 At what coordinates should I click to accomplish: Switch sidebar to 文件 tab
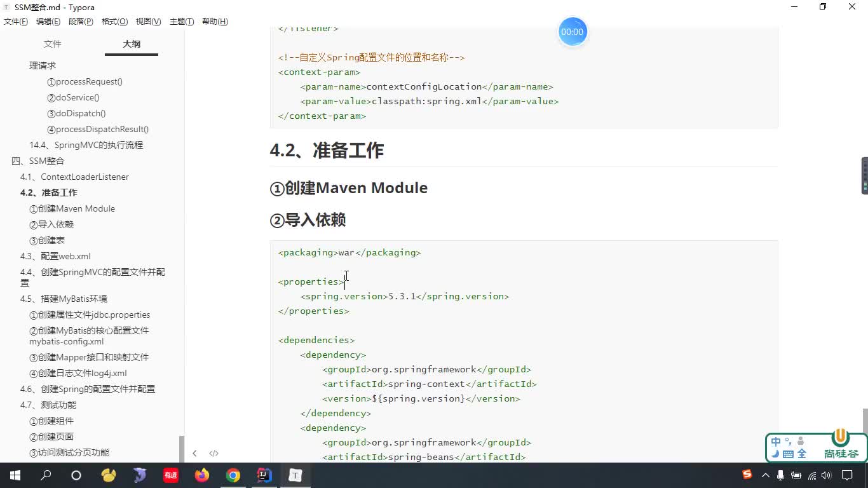(53, 44)
